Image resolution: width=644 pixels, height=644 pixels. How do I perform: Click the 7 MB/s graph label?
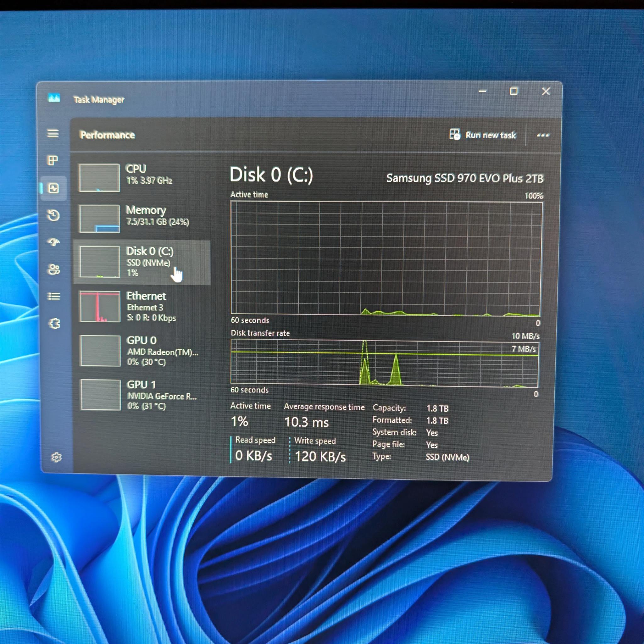click(x=524, y=349)
